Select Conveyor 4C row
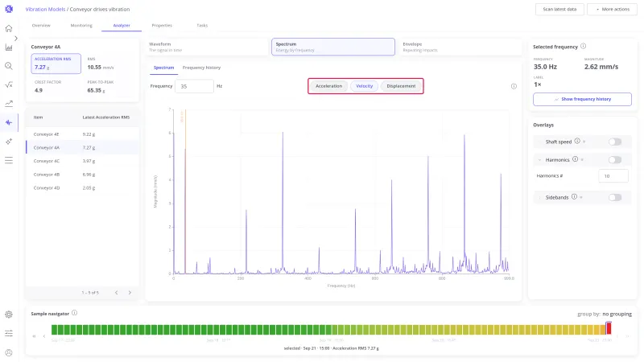 [x=83, y=161]
